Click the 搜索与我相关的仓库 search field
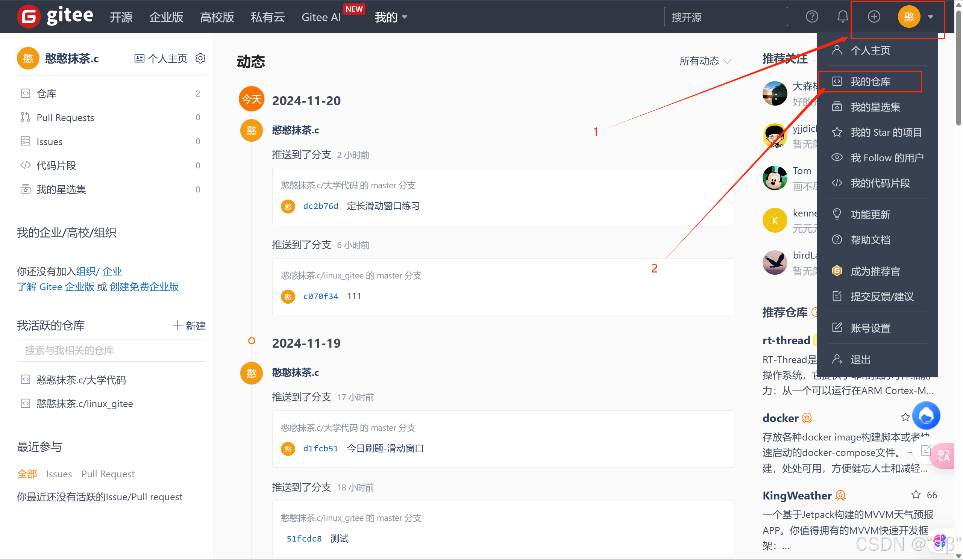The image size is (963, 560). tap(111, 350)
